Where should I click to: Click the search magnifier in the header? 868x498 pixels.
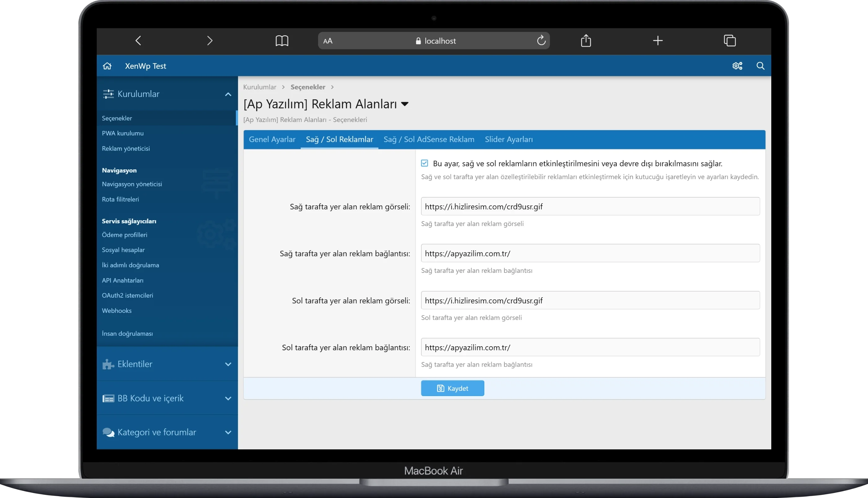tap(760, 66)
